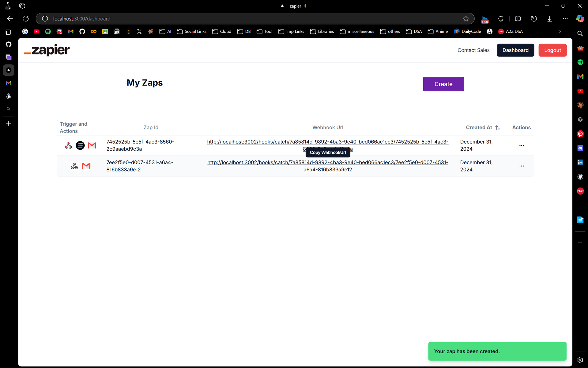Image resolution: width=588 pixels, height=368 pixels.
Task: Open GitHub from the left vertical sidebar
Action: tap(9, 44)
